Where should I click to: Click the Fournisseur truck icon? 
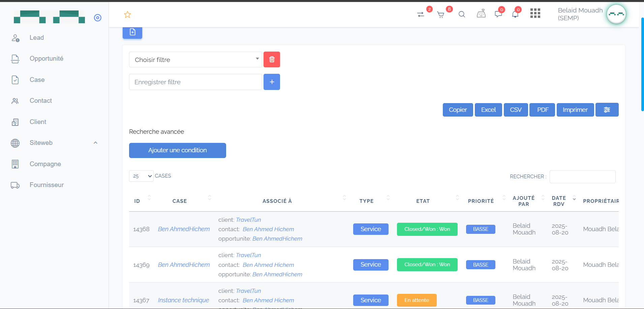[15, 185]
